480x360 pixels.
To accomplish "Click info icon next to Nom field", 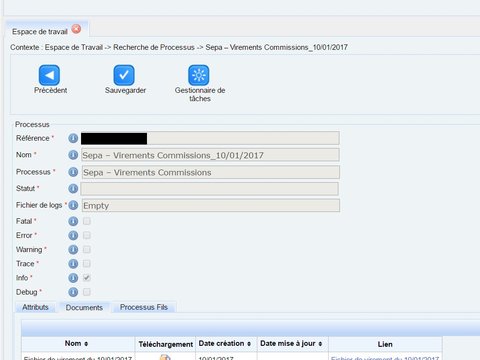I will click(x=73, y=155).
